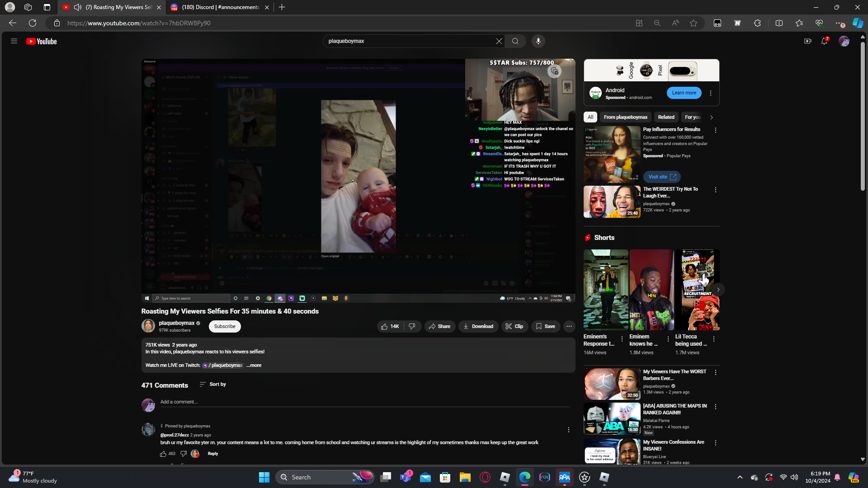Dislike this video
This screenshot has width=868, height=488.
pos(412,326)
